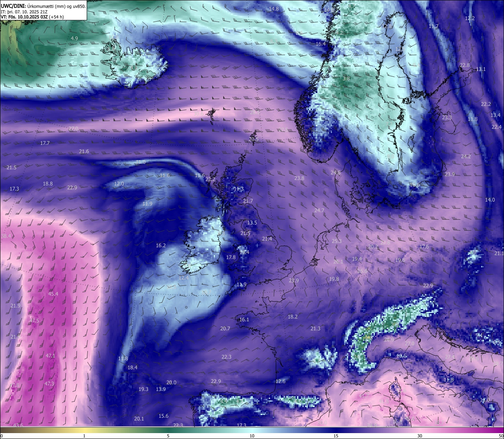Click the map value 21.3
Screen dimensions: 504x439
coord(315,328)
